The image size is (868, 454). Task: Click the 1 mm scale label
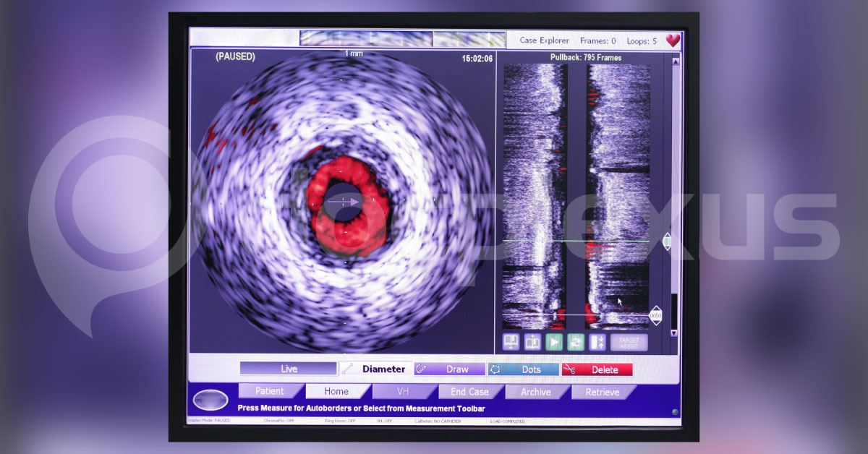point(354,53)
